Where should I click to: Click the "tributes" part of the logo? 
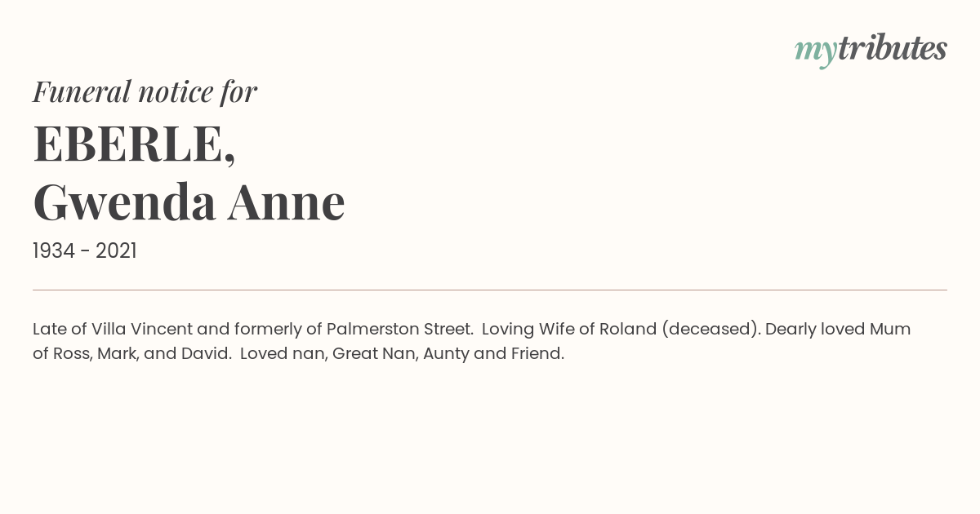click(893, 48)
